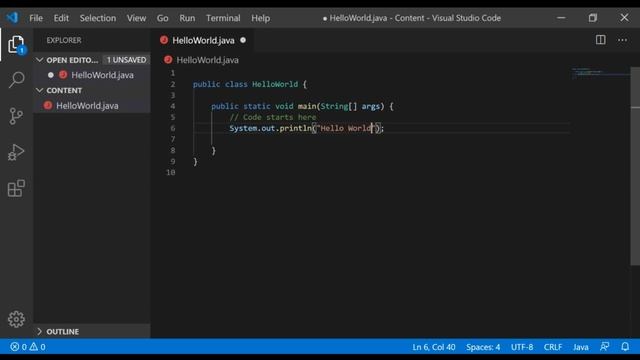
Task: Click Ln 6, Col 40 indicator
Action: click(x=433, y=347)
